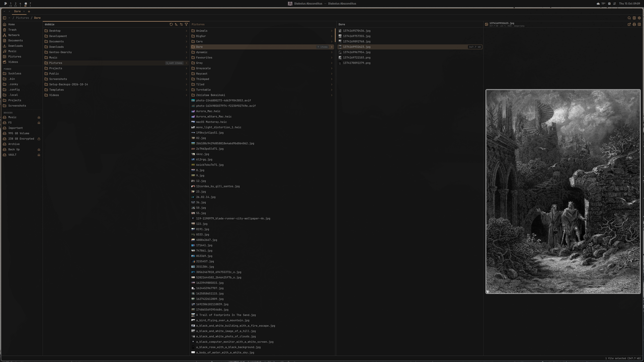This screenshot has width=644, height=362.
Task: Expand the Turntable folder arrow
Action: tap(332, 89)
